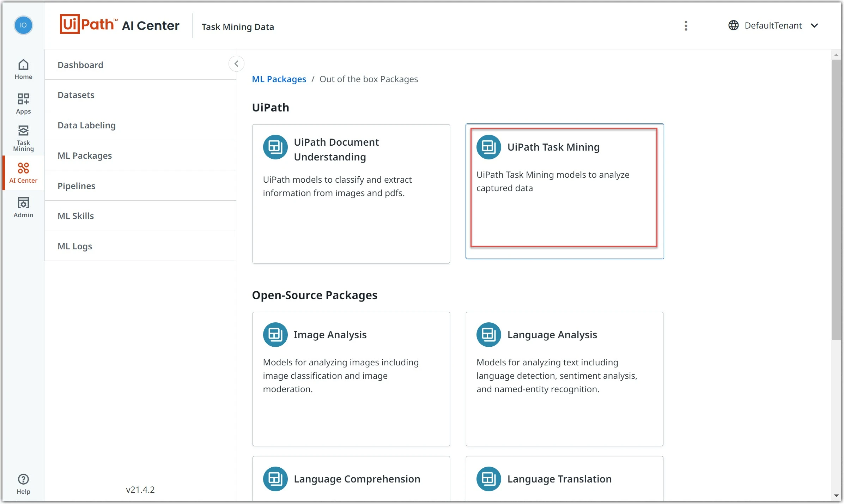Click the Language Comprehension package icon
This screenshot has width=844, height=504.
[x=275, y=479]
